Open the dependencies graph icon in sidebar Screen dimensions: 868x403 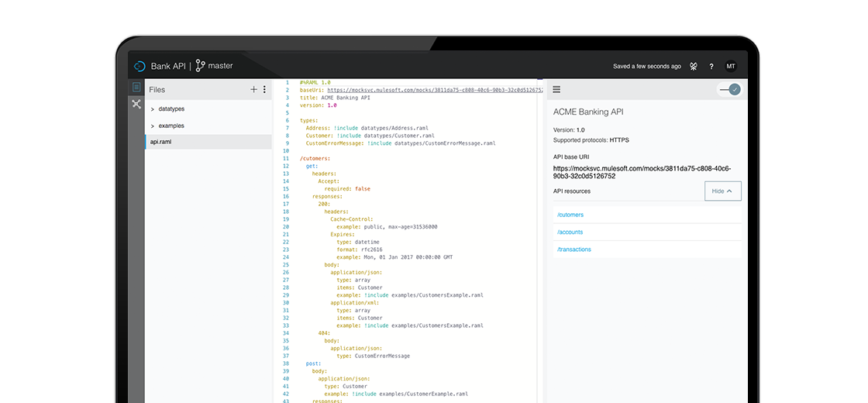point(136,104)
